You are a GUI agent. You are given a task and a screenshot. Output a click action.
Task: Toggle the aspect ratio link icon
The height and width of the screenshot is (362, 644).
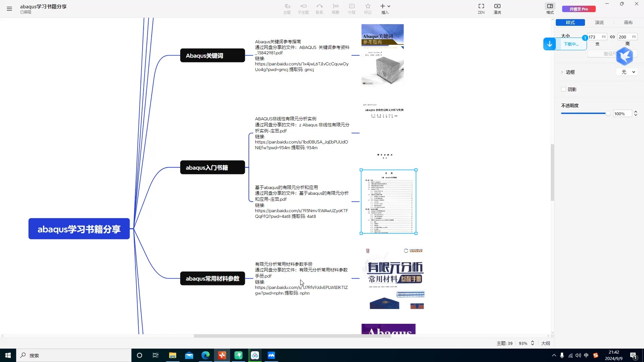click(612, 37)
